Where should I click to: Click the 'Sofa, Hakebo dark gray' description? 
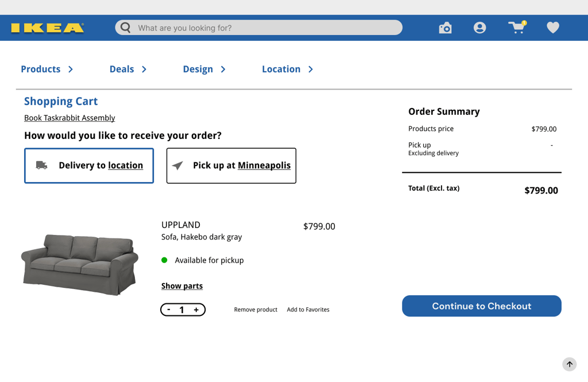[x=202, y=237]
